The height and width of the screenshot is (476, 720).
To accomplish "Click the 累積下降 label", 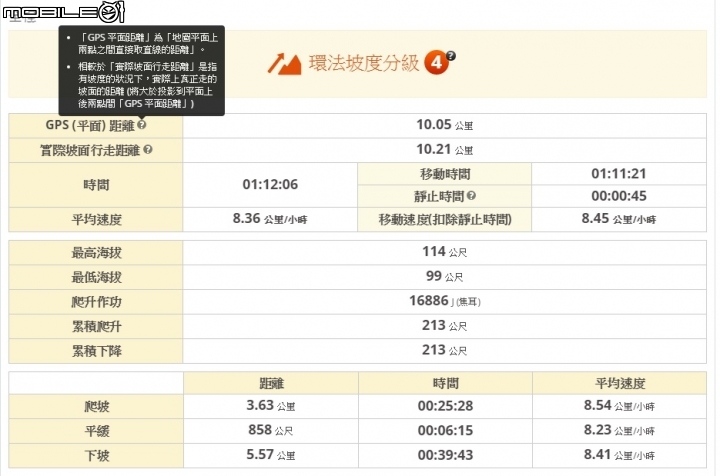I will 96,352.
